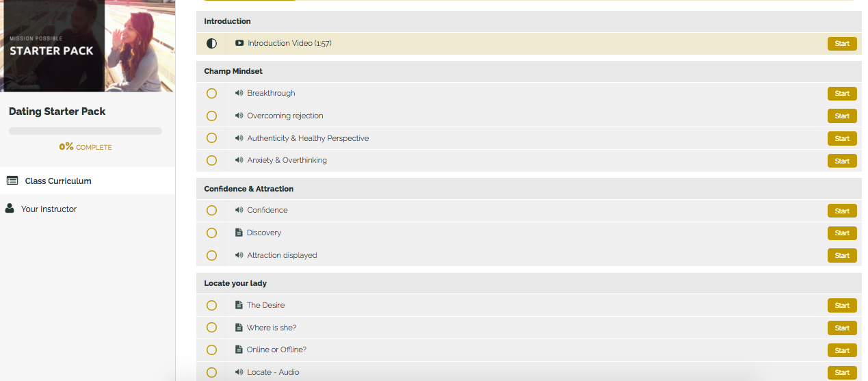Screen dimensions: 868x381
Task: Click the completion circle for Confidence
Action: click(x=211, y=210)
